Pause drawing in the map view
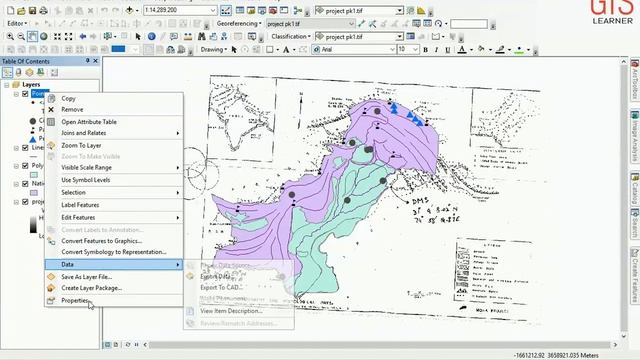 click(x=136, y=345)
